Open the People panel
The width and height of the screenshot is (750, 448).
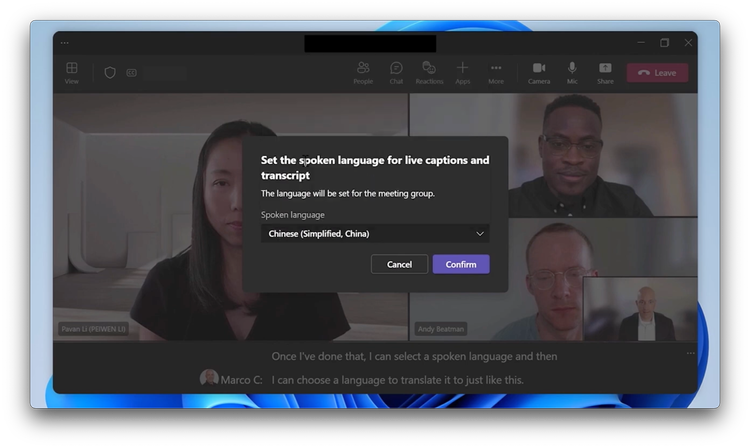[x=363, y=73]
